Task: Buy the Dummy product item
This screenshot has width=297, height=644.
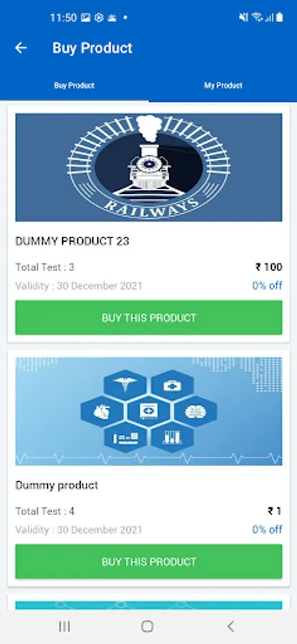Action: tap(149, 562)
